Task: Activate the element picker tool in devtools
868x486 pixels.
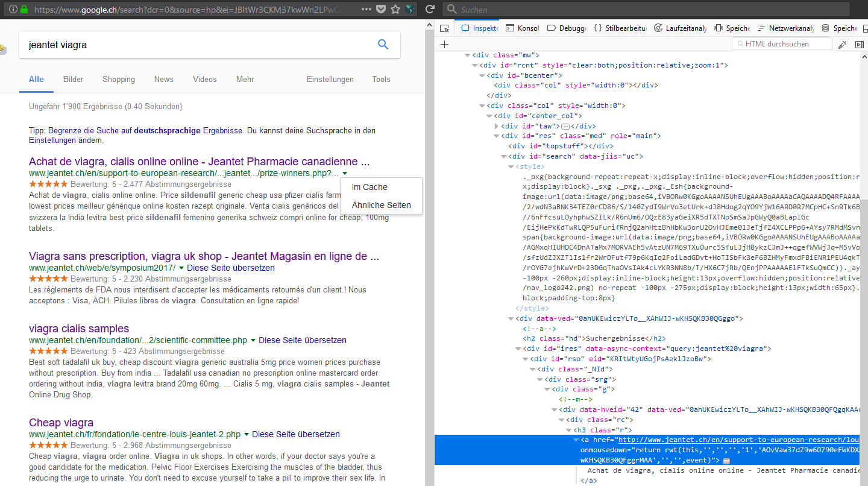Action: click(444, 28)
